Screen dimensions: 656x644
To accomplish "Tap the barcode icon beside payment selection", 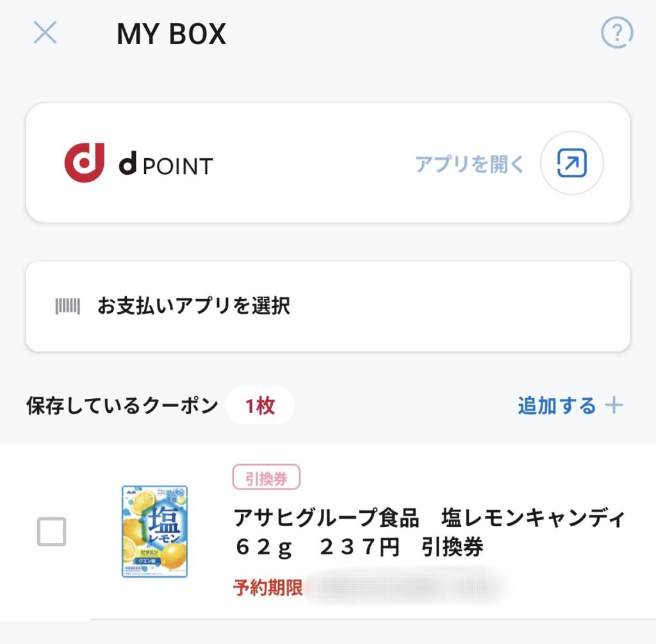I will [68, 306].
